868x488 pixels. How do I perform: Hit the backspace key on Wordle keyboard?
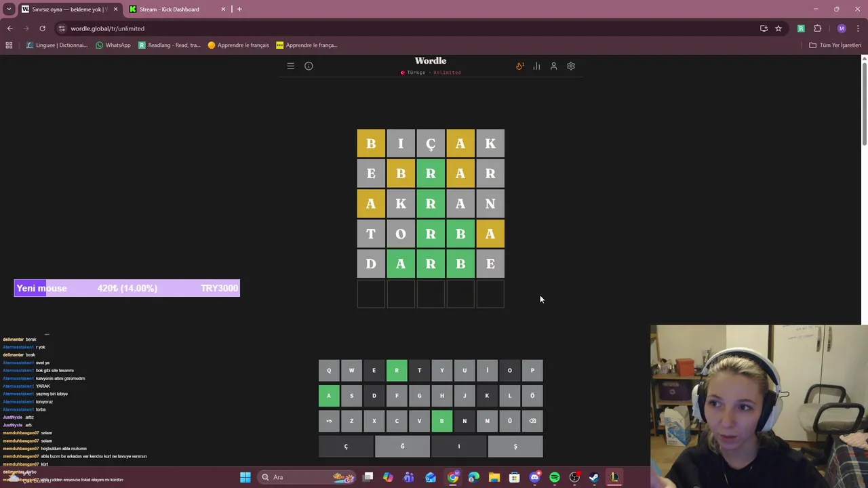532,421
